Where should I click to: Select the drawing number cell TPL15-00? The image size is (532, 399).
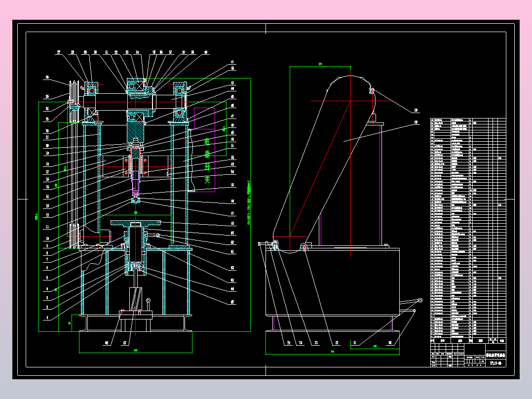(496, 363)
